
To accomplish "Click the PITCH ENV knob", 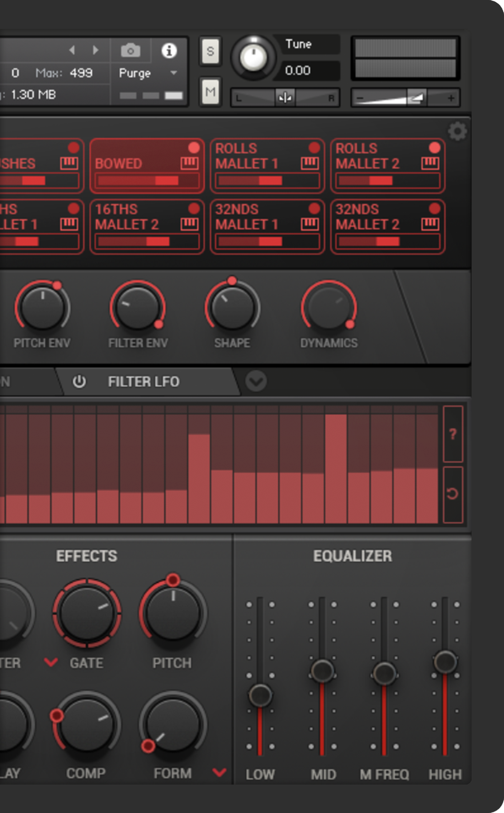I will click(x=42, y=307).
